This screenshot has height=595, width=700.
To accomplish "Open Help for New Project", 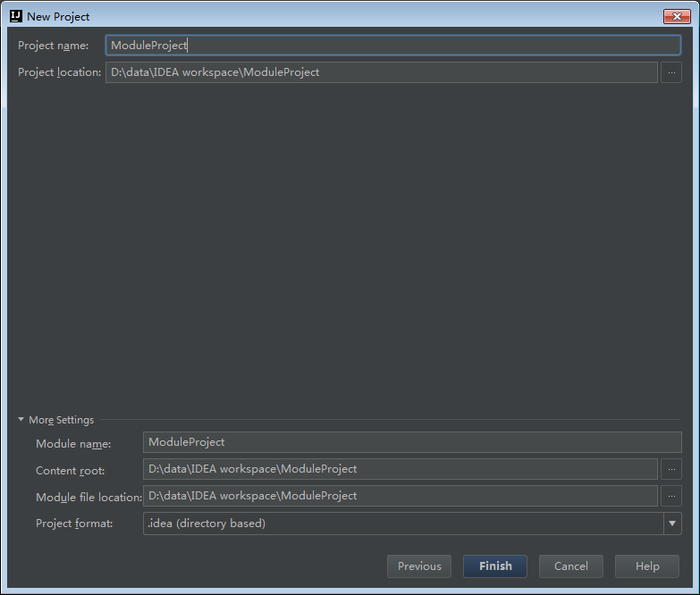I will click(x=647, y=566).
